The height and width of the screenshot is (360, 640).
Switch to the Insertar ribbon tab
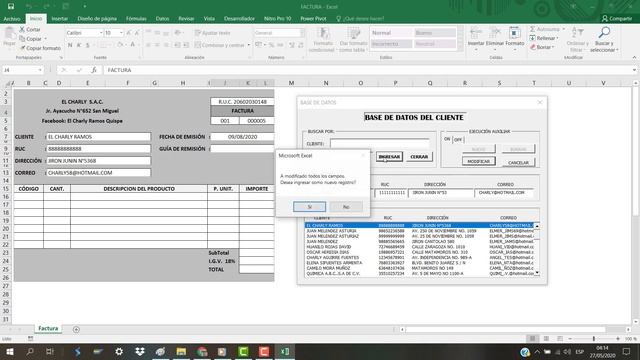(60, 19)
